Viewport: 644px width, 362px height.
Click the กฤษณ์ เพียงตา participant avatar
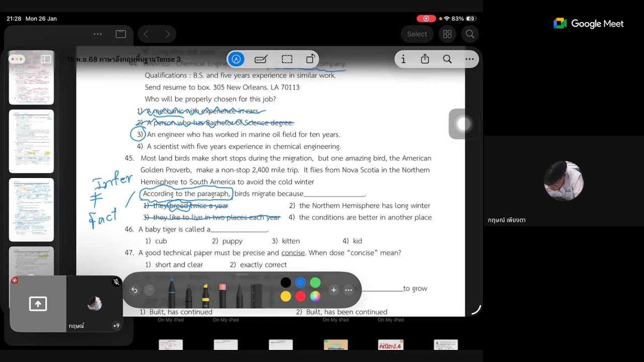point(563,181)
